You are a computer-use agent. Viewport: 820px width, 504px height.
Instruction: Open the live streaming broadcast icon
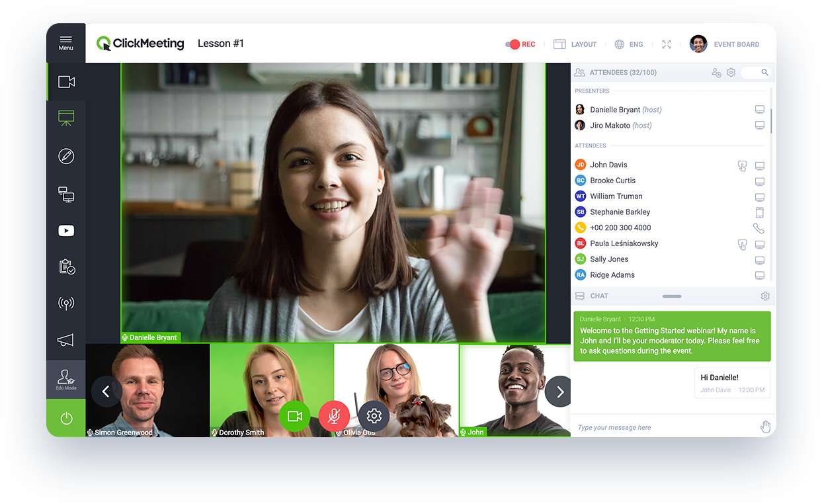(x=66, y=304)
